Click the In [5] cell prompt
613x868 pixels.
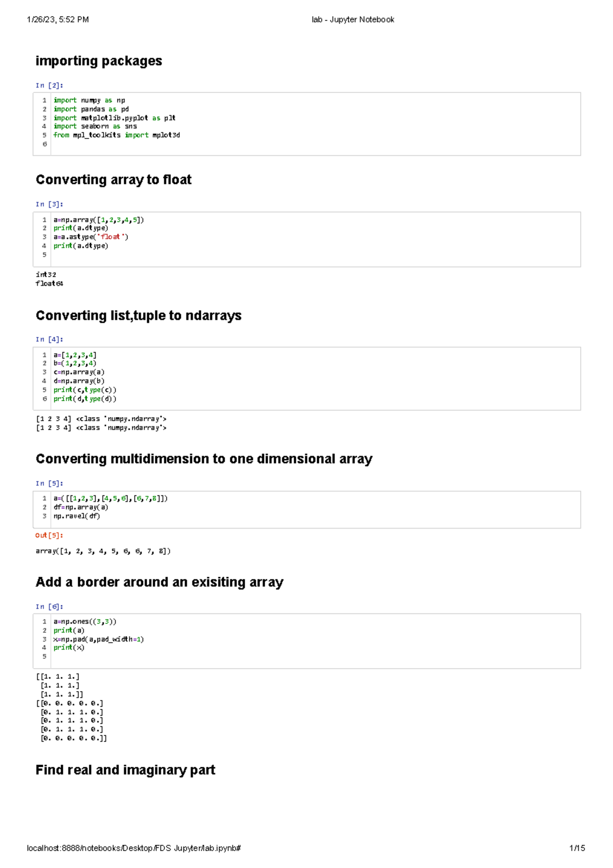49,484
